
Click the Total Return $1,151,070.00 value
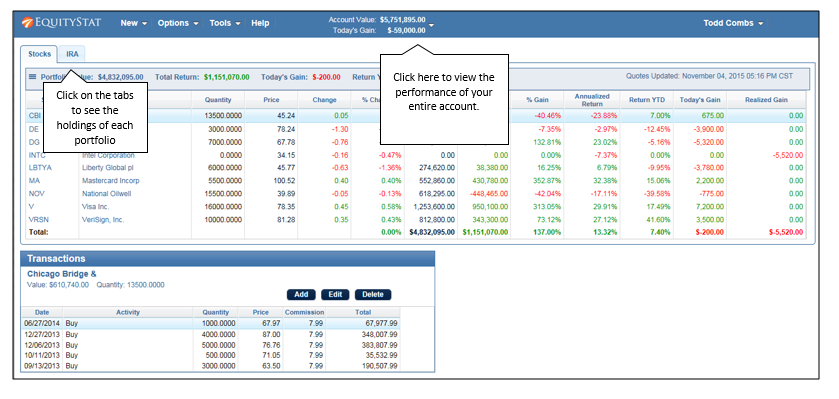coord(226,77)
